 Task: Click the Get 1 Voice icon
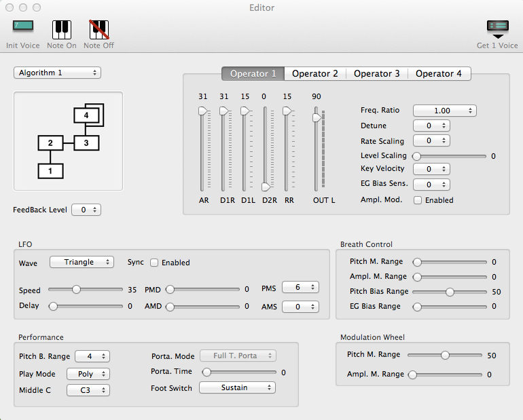[x=497, y=28]
